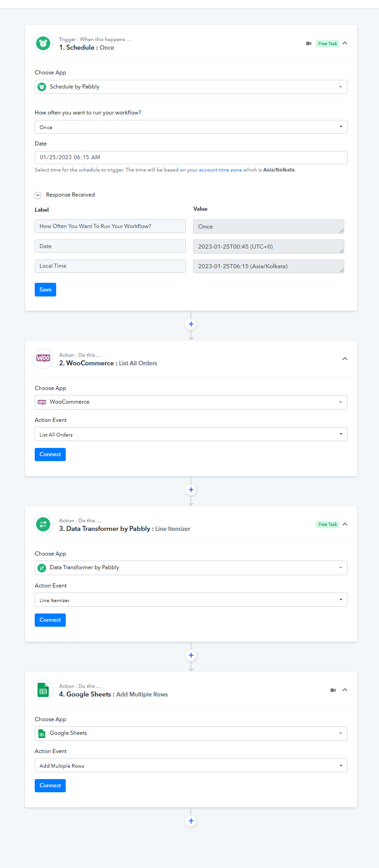The image size is (379, 868).
Task: Click Connect button in WooCommerce step
Action: point(50,454)
